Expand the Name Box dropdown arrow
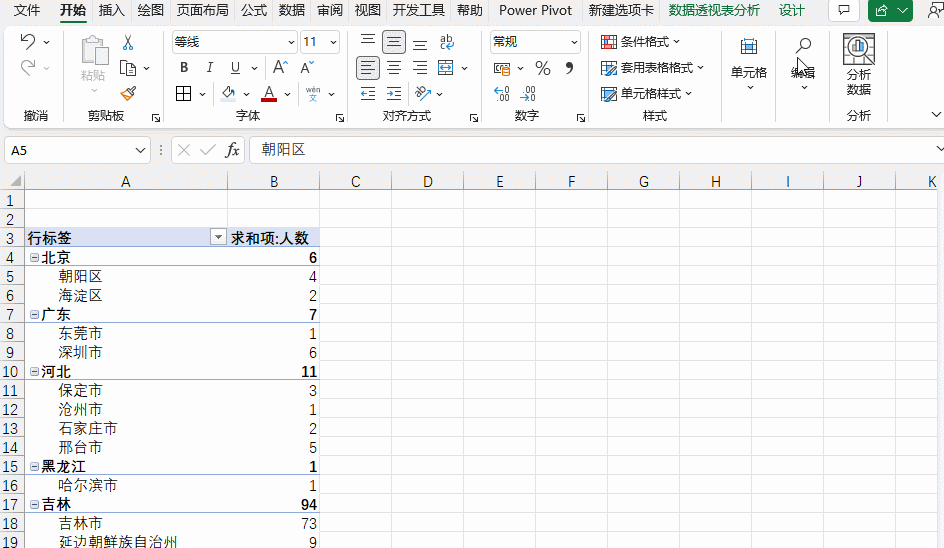The height and width of the screenshot is (548, 944). pyautogui.click(x=141, y=150)
